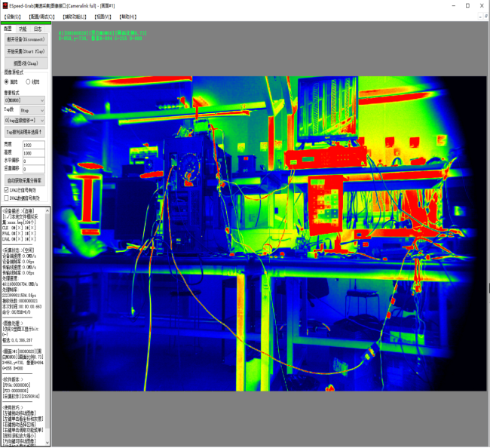Toggle the LVAL行信号有效 checkbox
This screenshot has width=490, height=448.
(6, 190)
